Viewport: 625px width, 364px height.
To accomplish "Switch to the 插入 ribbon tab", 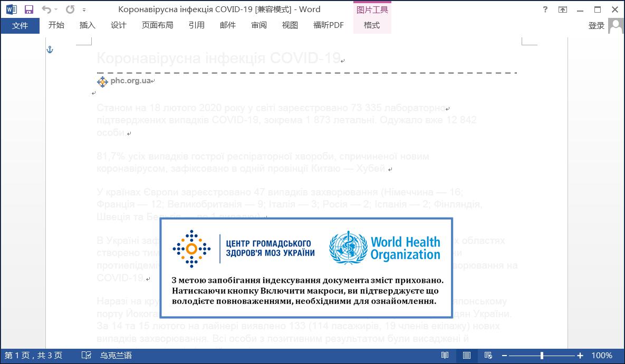I will click(88, 25).
